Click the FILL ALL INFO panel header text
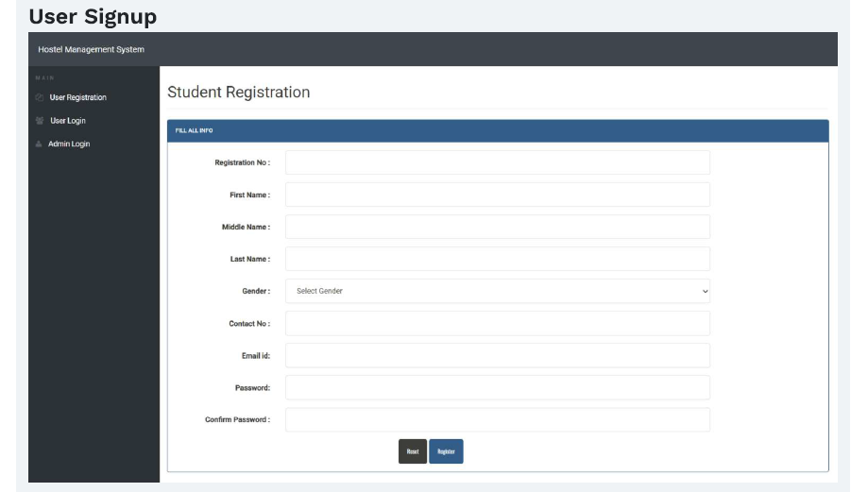 click(194, 130)
